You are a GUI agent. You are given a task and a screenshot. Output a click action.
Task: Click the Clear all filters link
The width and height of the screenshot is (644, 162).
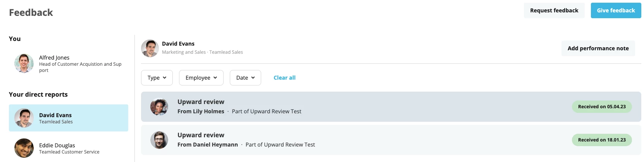[284, 78]
